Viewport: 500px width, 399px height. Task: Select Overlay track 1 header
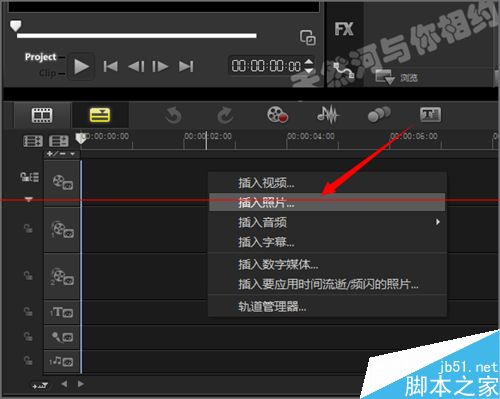62,230
